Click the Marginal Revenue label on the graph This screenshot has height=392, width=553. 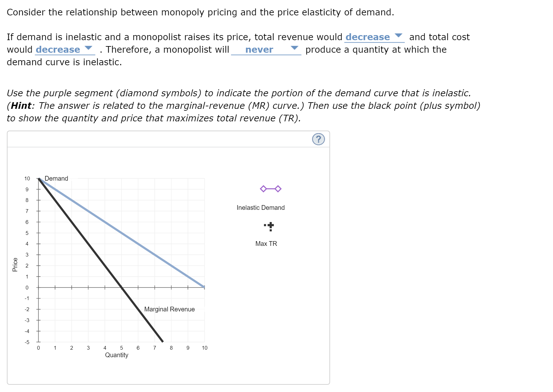[169, 309]
